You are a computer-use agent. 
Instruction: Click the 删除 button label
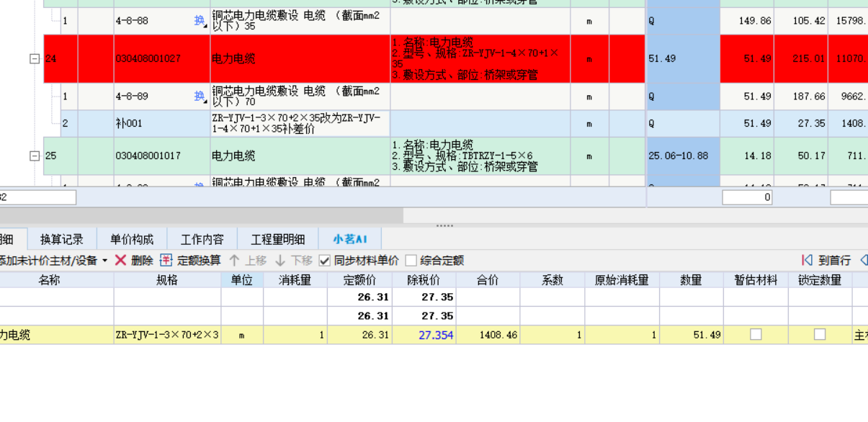[x=142, y=260]
